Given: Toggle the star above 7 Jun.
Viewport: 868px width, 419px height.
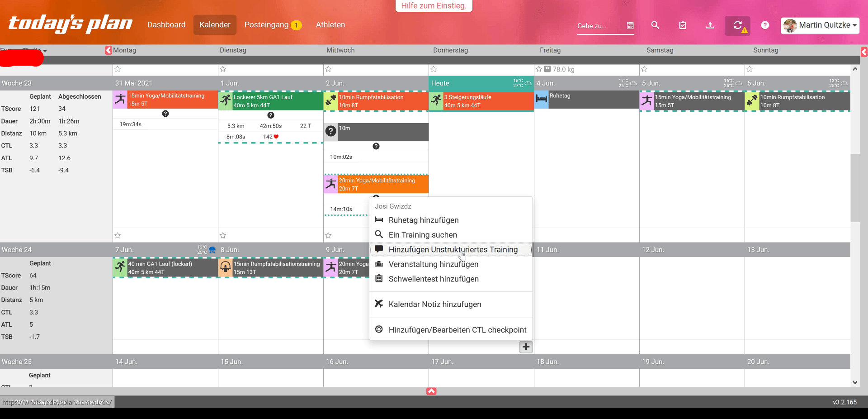Looking at the screenshot, I should 118,236.
